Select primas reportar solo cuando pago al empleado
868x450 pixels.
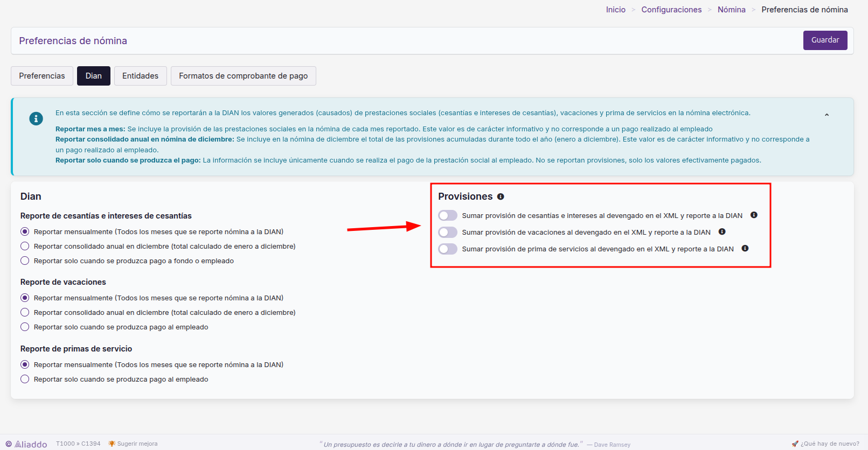[25, 379]
